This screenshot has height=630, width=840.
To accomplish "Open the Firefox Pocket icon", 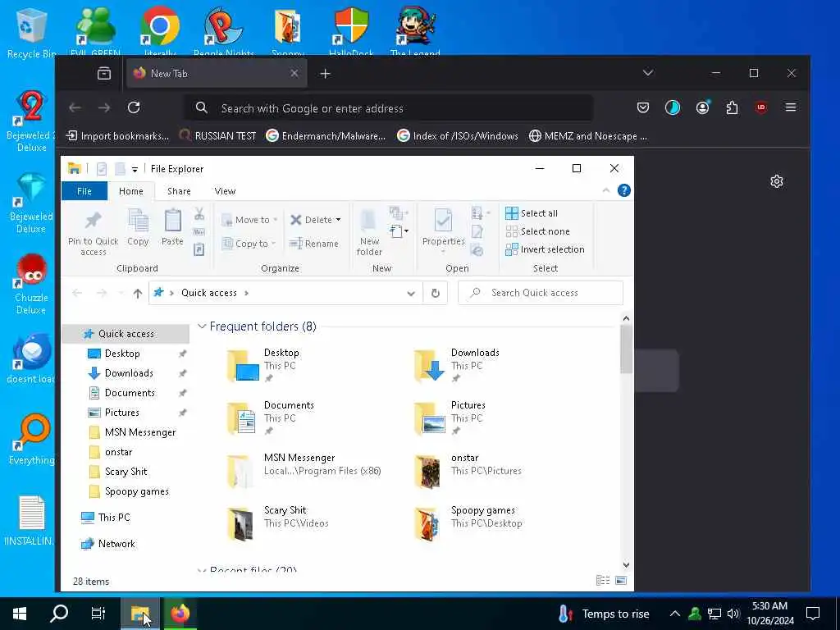I will [643, 107].
